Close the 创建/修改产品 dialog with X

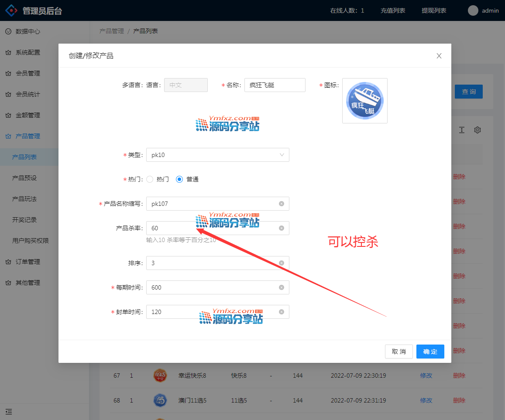tap(439, 56)
